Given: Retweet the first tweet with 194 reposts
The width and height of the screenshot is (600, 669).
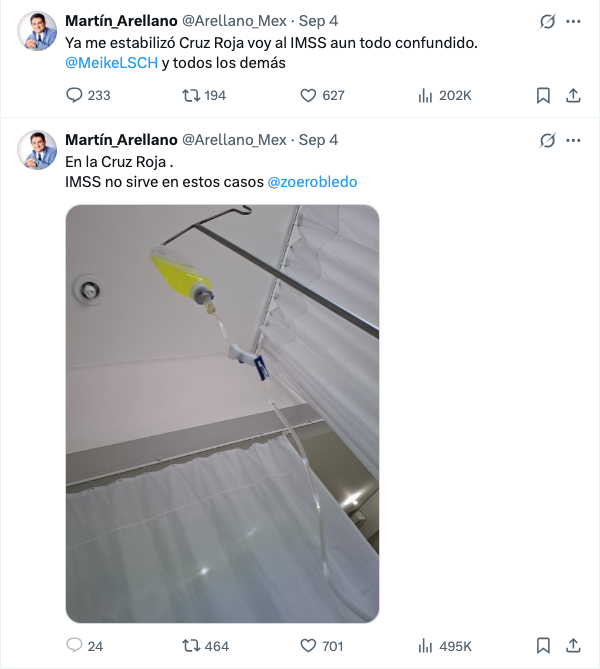Looking at the screenshot, I should pos(190,95).
